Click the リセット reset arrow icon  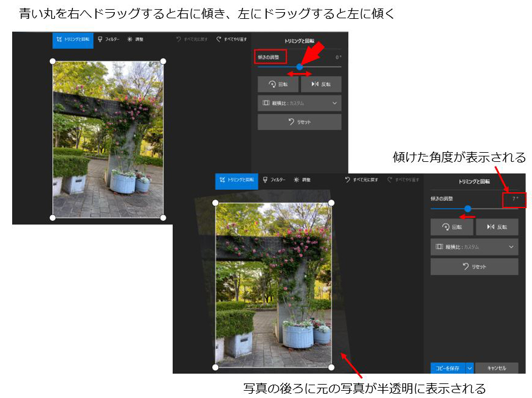pos(290,121)
